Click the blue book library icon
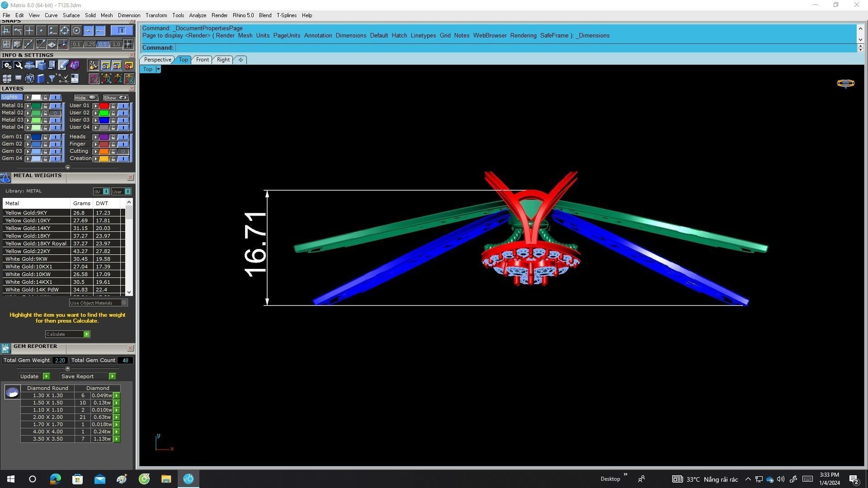 (x=41, y=79)
